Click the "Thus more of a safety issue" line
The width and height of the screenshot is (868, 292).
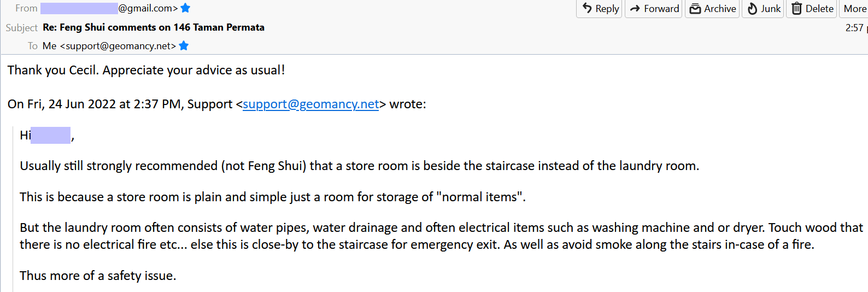98,276
